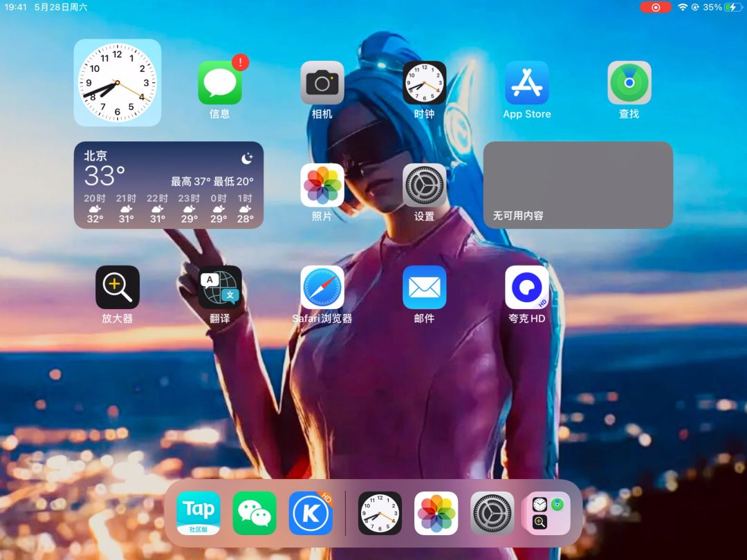747x560 pixels.
Task: Tap the large analog clock widget
Action: click(x=117, y=82)
